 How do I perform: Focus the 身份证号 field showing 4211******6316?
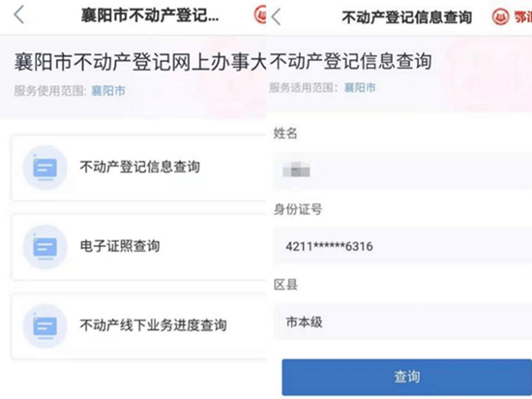402,246
